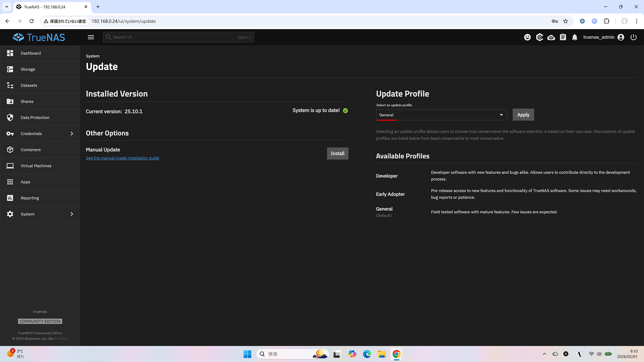Screen dimensions: 644x362
Task: Click the feedback smiley face icon
Action: pos(527,37)
